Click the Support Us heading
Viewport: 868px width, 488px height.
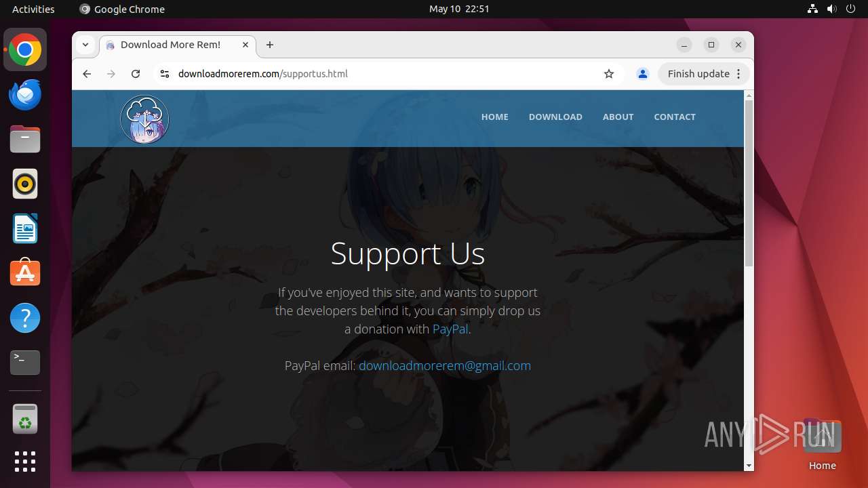[x=408, y=253]
